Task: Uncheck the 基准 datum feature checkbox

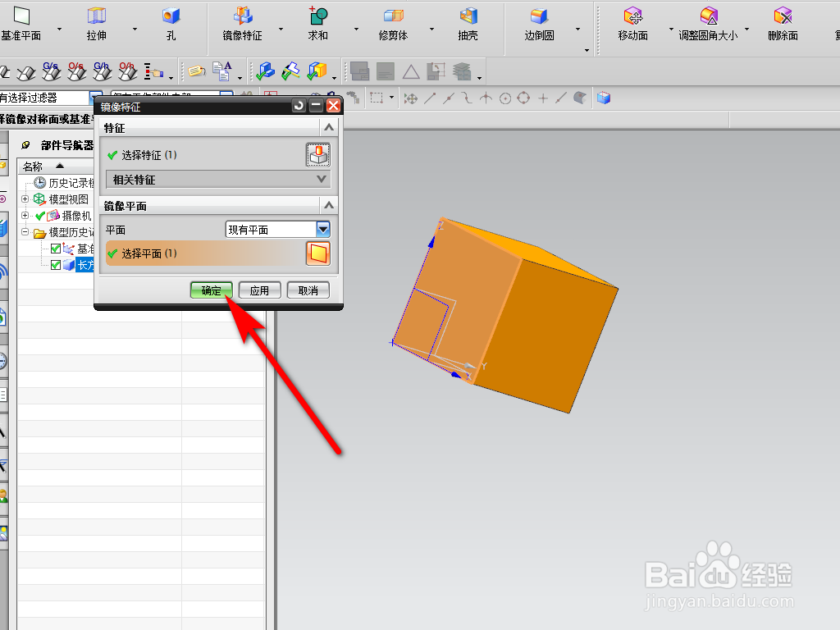Action: pos(56,249)
